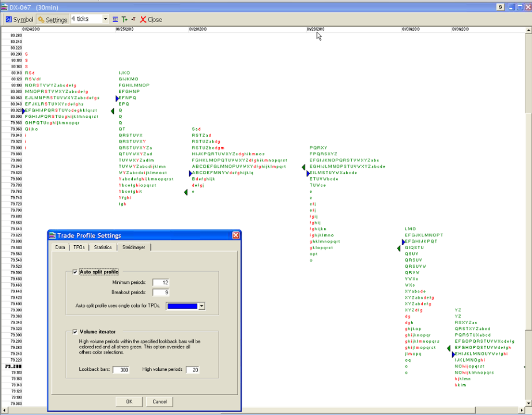532x415 pixels.
Task: Click the blue open marker at 80.020
Action: pyautogui.click(x=24, y=111)
